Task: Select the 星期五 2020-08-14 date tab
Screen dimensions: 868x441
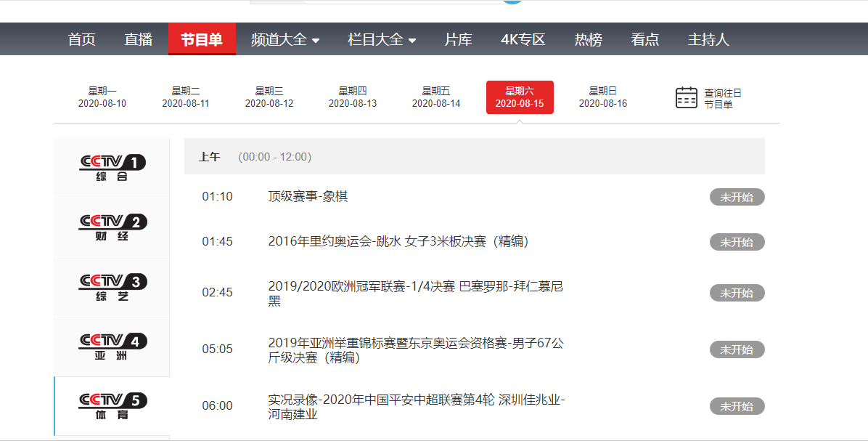Action: click(435, 97)
